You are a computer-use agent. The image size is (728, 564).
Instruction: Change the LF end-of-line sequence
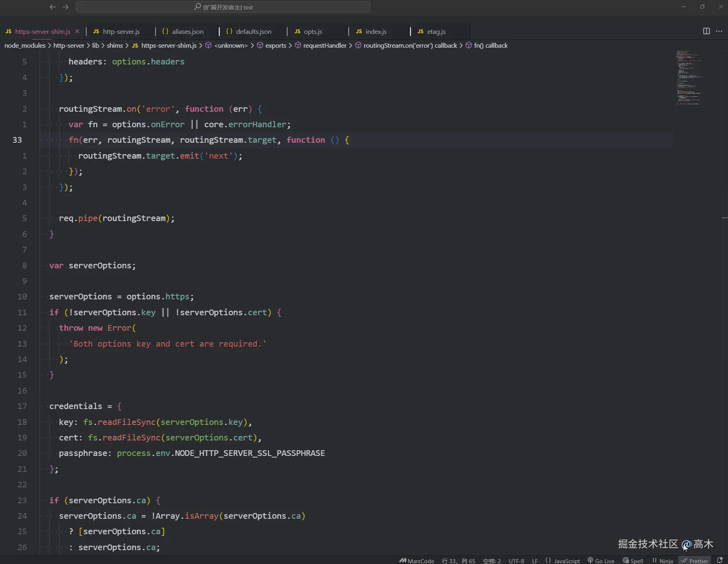[535, 561]
